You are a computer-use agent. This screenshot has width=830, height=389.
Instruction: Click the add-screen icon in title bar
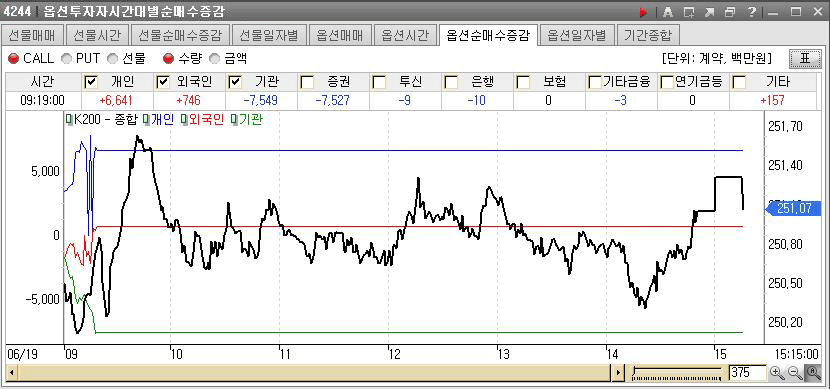(688, 12)
